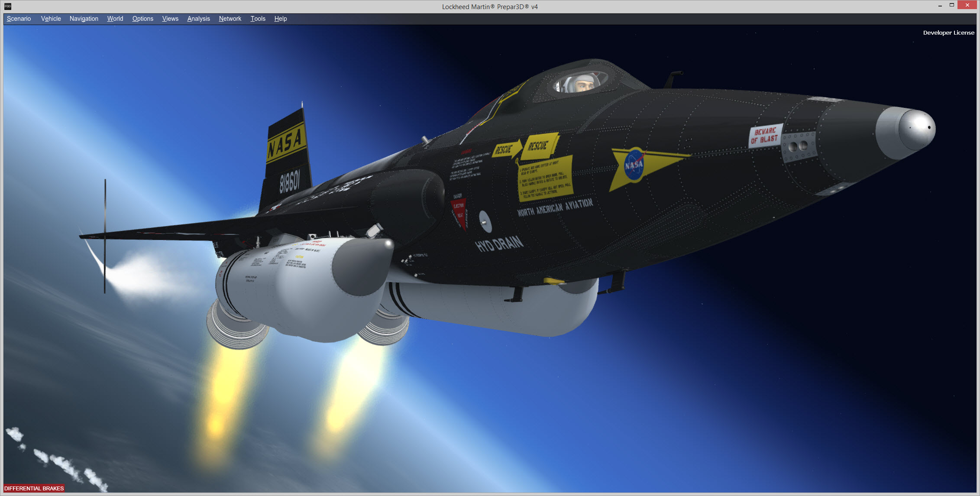Click the Developer License text
This screenshot has height=496, width=980.
coord(948,32)
